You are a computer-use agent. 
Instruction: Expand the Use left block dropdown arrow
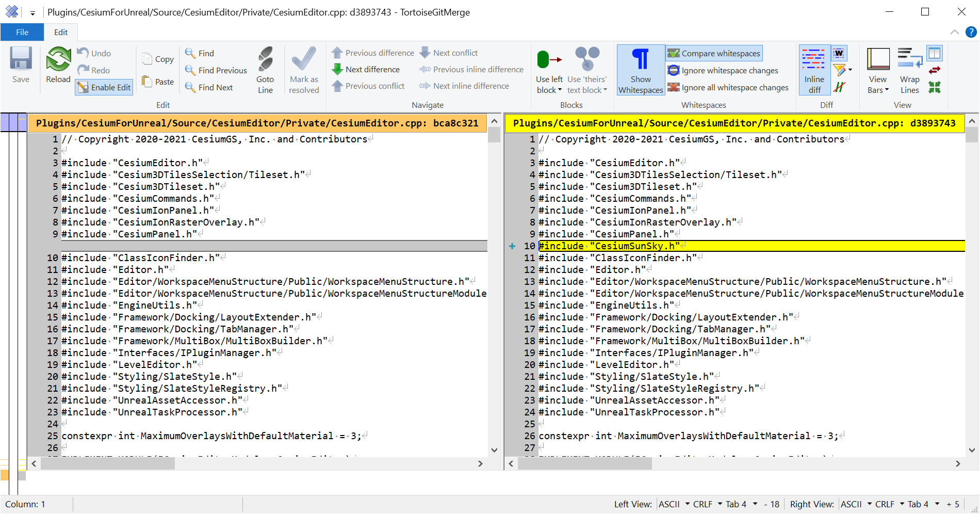[560, 90]
